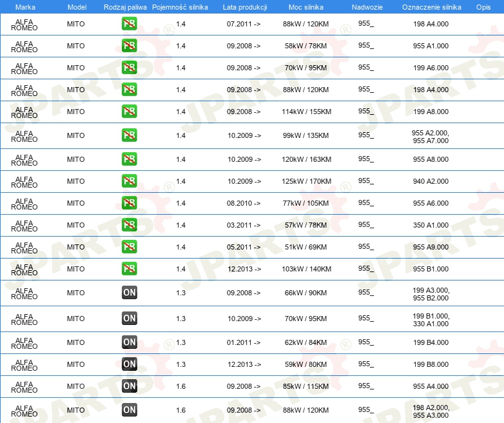Click ON diesel icon in 66kW / 90KM row

tap(129, 292)
